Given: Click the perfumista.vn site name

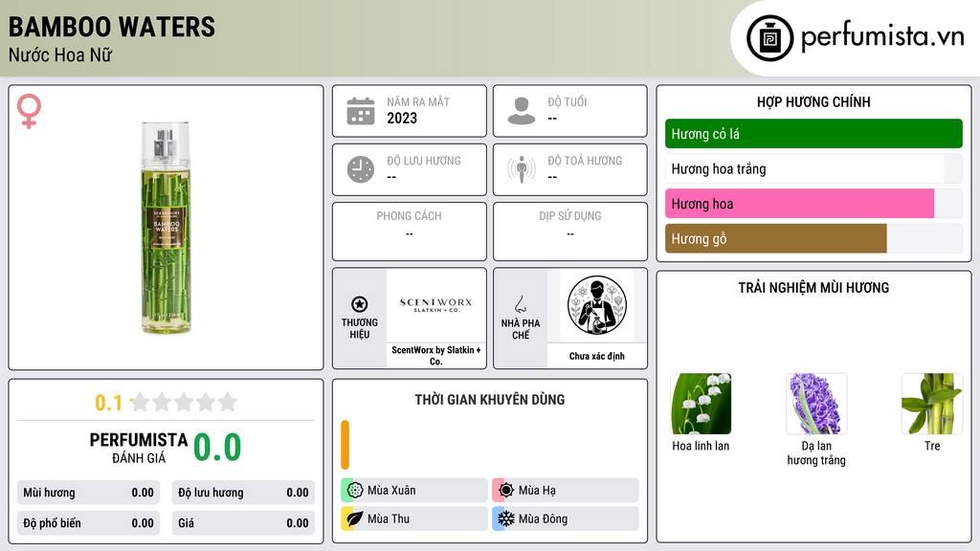Looking at the screenshot, I should (x=882, y=37).
